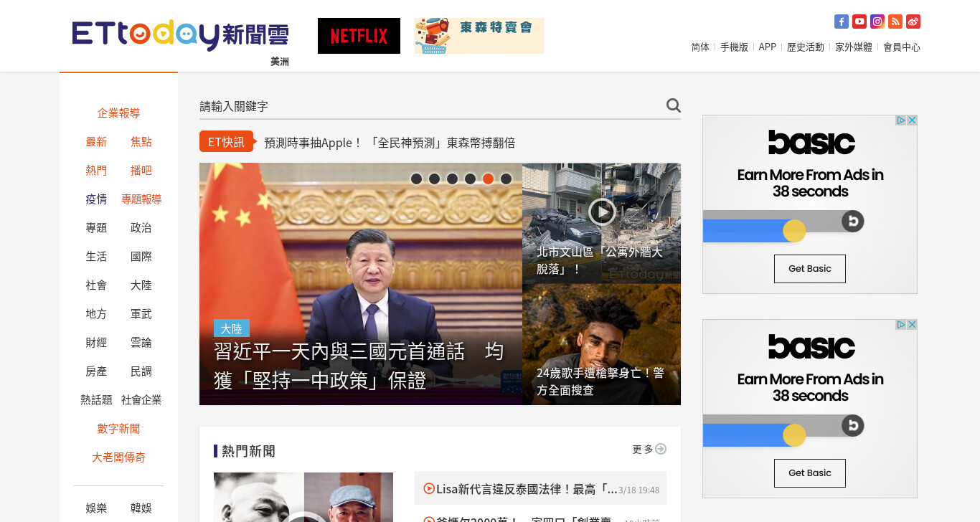Open the 社會 sidebar category
Screen dimensions: 980x522
96,285
